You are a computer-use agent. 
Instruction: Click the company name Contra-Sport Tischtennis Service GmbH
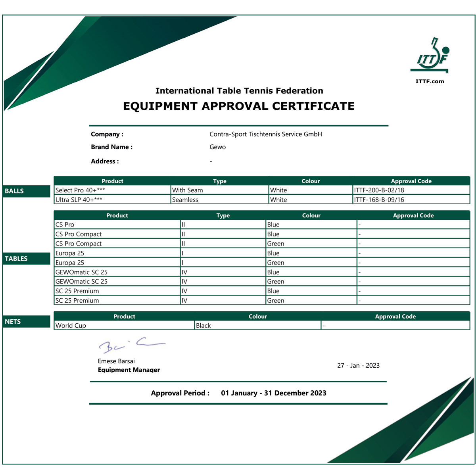tap(265, 134)
